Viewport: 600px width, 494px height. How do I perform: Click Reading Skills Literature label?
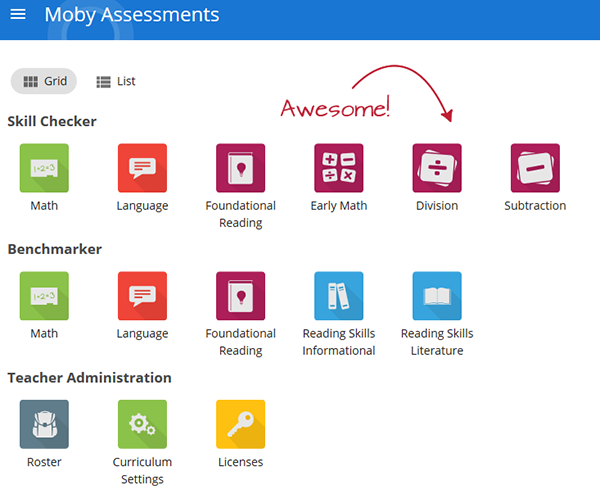437,342
